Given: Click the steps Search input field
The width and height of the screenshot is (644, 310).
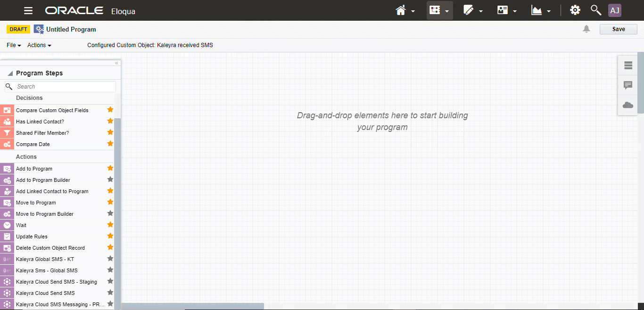Looking at the screenshot, I should point(60,87).
